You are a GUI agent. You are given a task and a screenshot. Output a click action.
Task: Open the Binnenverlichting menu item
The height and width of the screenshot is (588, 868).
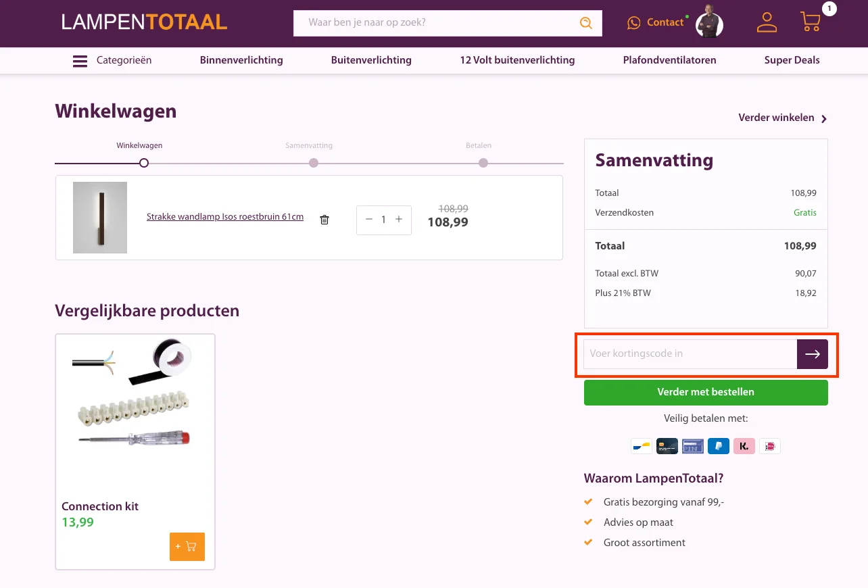tap(241, 60)
